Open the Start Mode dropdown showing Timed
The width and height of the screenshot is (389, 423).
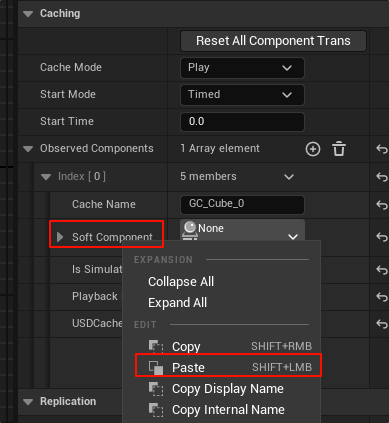pos(242,95)
